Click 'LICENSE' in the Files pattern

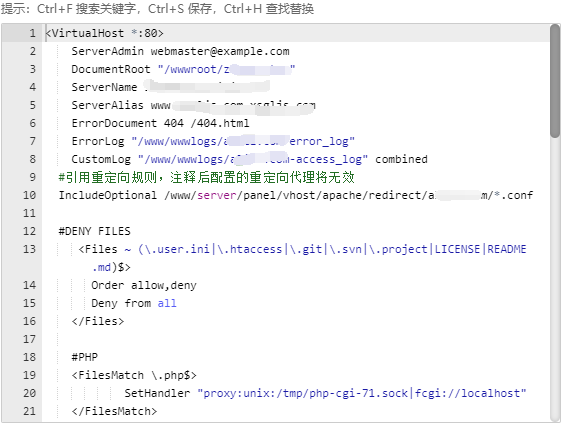[x=457, y=249]
